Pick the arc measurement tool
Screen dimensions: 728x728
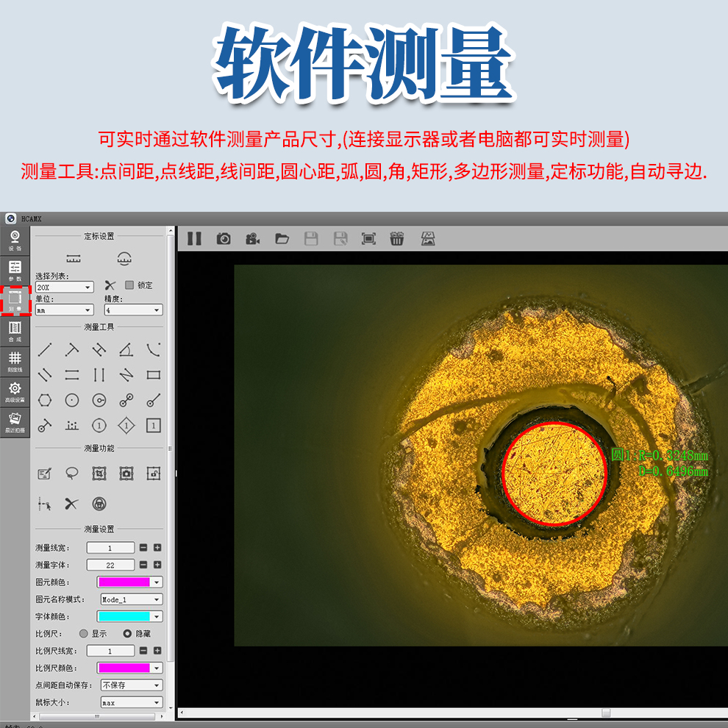click(x=153, y=350)
